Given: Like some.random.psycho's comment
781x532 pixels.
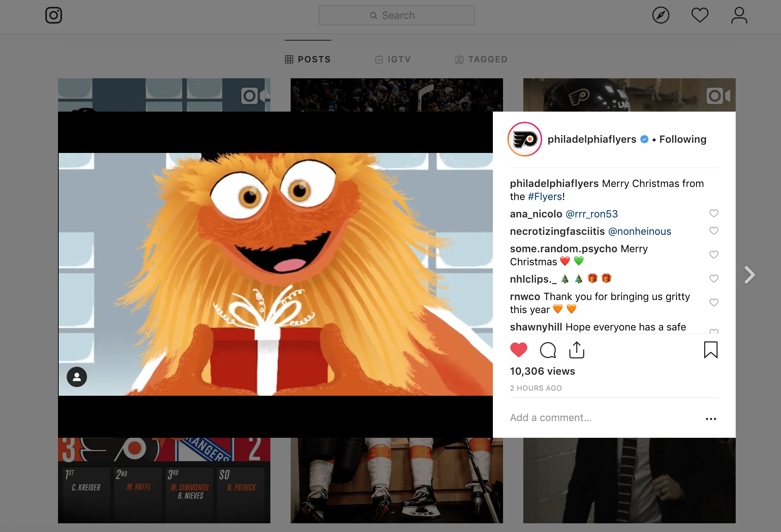Looking at the screenshot, I should 714,254.
